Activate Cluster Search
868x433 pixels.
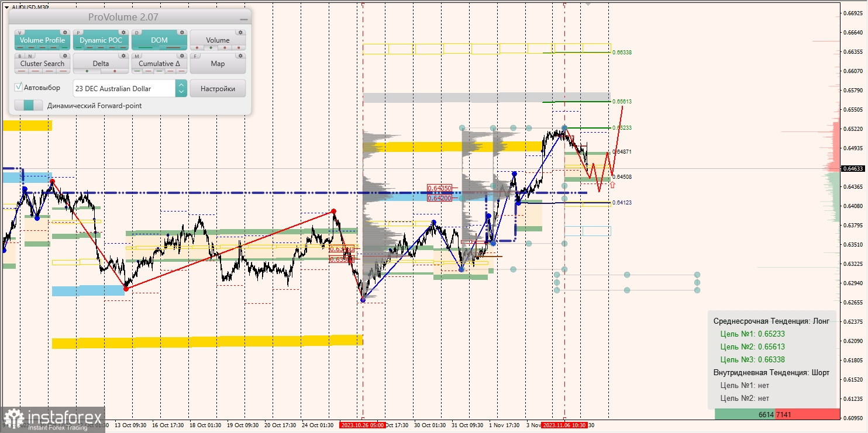[x=42, y=64]
